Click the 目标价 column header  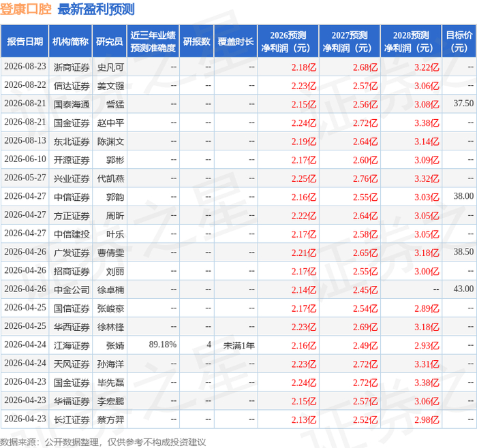click(459, 42)
